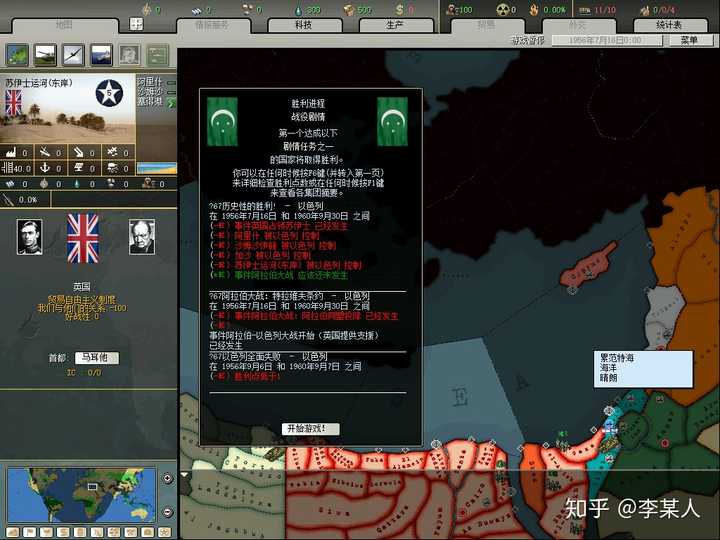The height and width of the screenshot is (540, 720).
Task: Click the beach terrain thumbnail
Action: click(157, 169)
